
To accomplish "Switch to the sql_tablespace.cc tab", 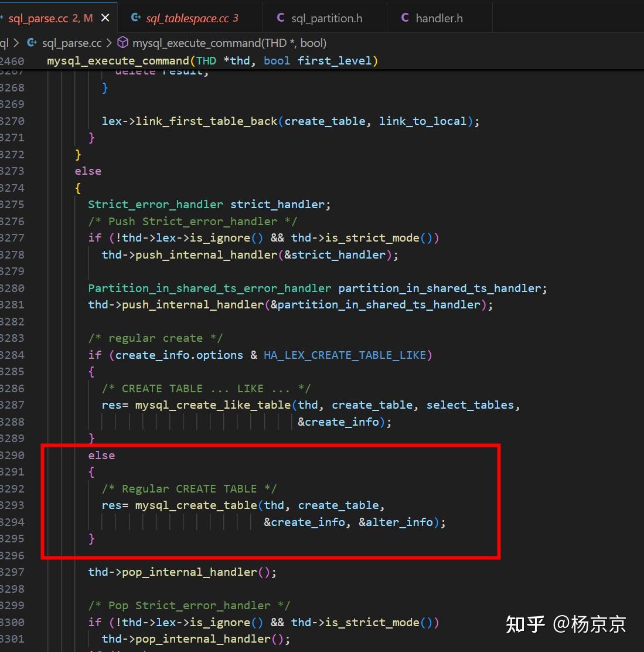I will pos(188,18).
